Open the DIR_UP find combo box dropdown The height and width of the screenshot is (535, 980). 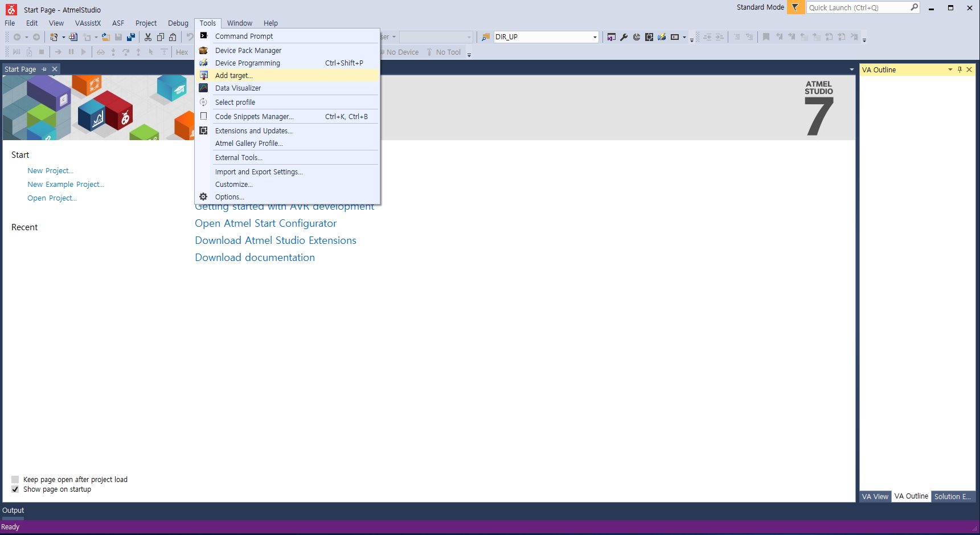point(595,37)
